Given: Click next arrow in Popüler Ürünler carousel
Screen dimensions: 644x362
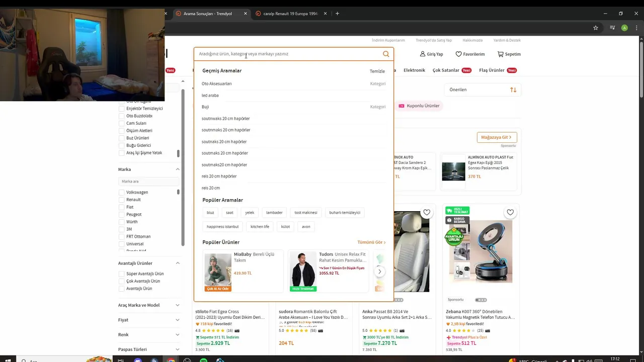Looking at the screenshot, I should pyautogui.click(x=379, y=271).
